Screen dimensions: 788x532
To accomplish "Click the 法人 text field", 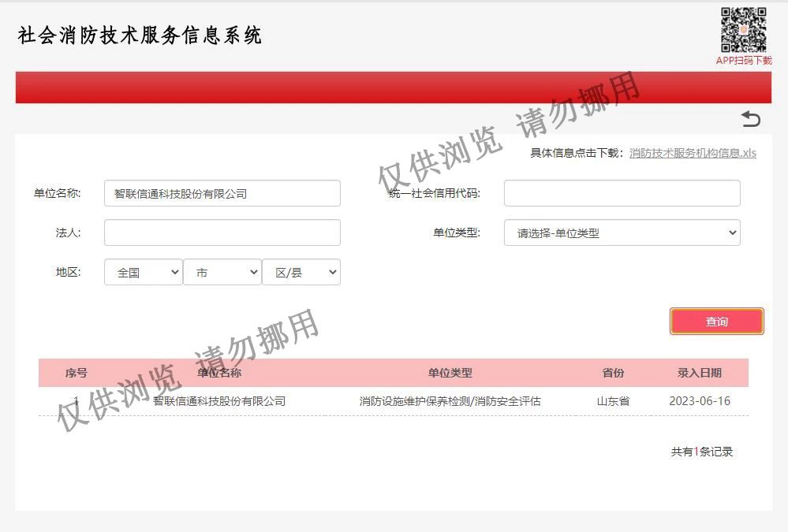I will (222, 233).
